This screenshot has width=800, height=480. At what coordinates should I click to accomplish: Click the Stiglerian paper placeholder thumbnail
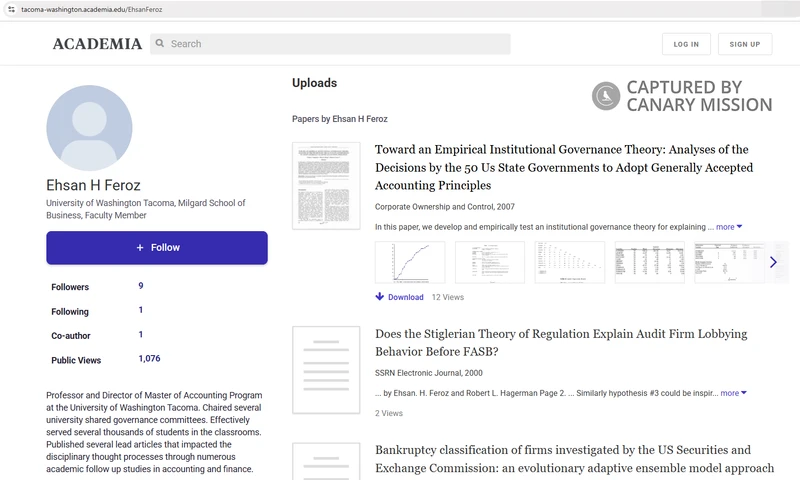pos(326,370)
